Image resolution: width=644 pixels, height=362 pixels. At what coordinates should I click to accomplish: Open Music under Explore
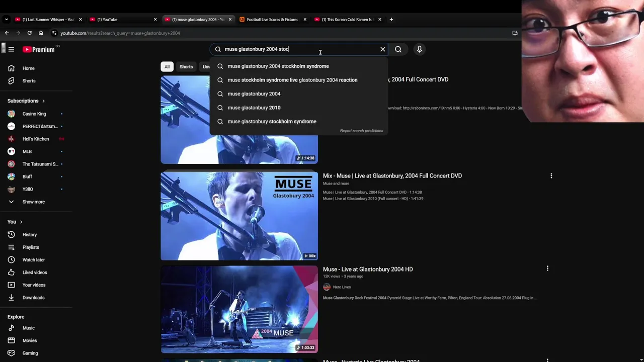point(36,328)
